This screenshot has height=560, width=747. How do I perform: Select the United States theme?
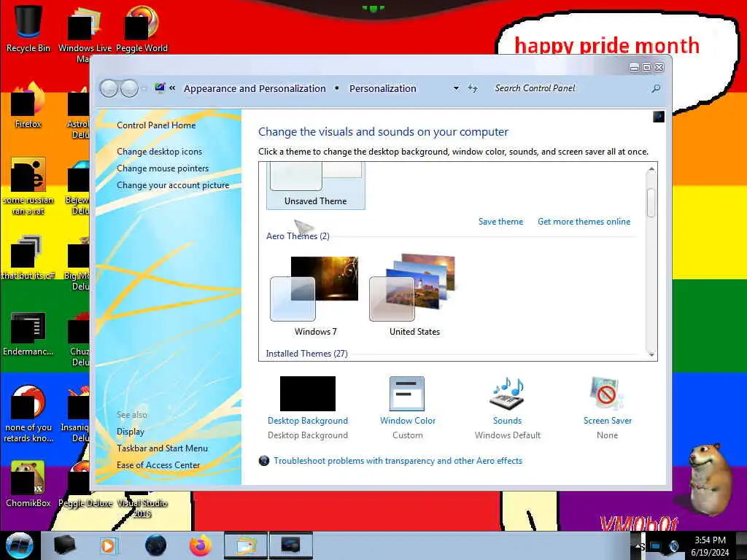(414, 296)
